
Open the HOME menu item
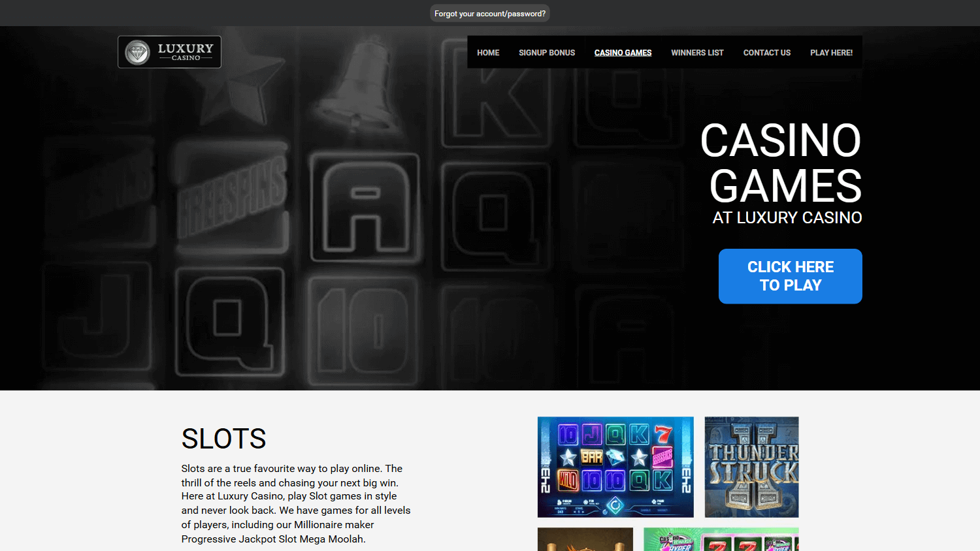point(488,52)
